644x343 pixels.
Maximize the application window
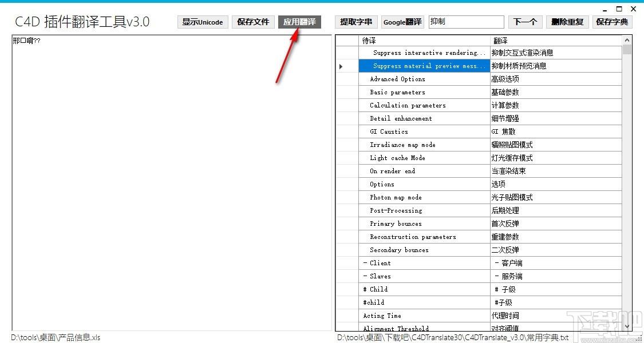coord(619,9)
